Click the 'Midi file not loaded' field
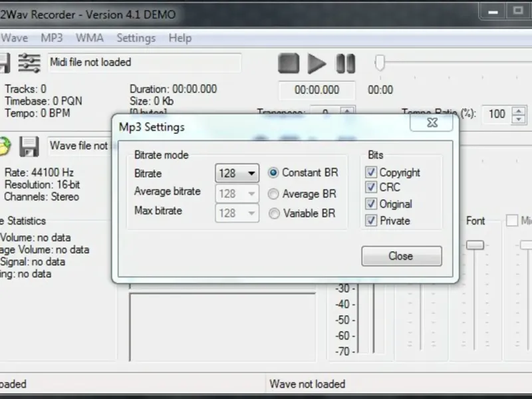The height and width of the screenshot is (399, 532). (144, 63)
